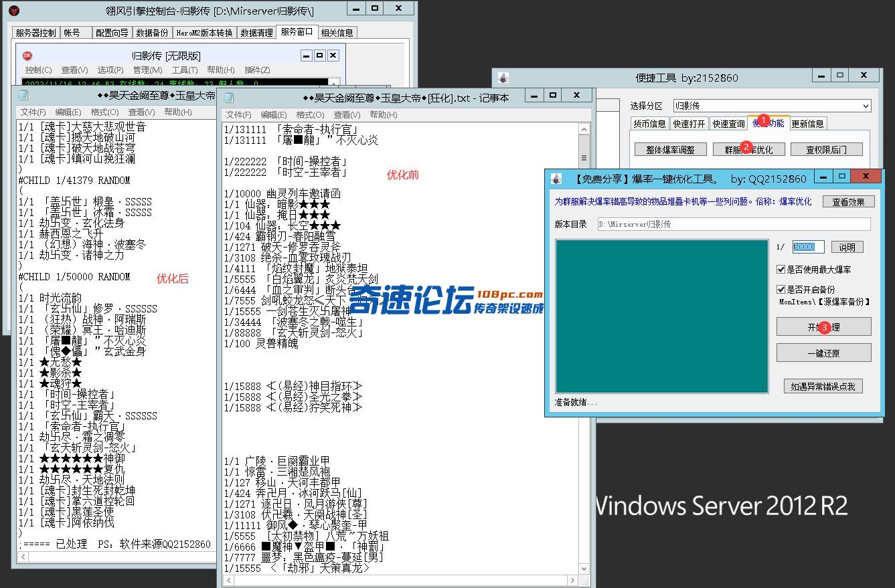Open 文件(F) menu in left Notepad window
Screen dimensions: 895x588
33,112
